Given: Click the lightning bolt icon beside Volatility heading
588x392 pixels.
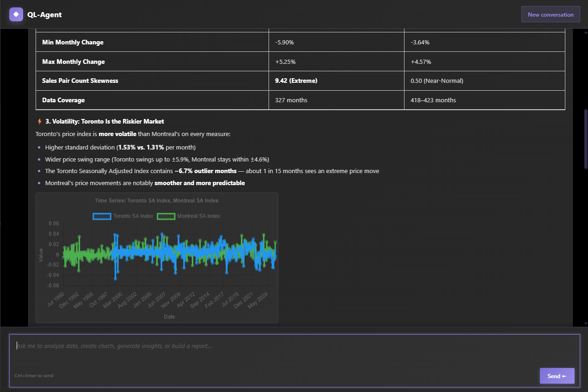Looking at the screenshot, I should (39, 122).
